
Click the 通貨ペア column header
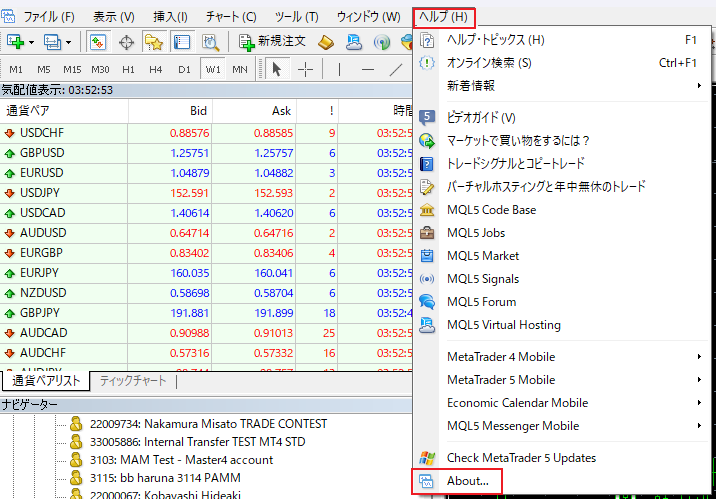pyautogui.click(x=64, y=111)
